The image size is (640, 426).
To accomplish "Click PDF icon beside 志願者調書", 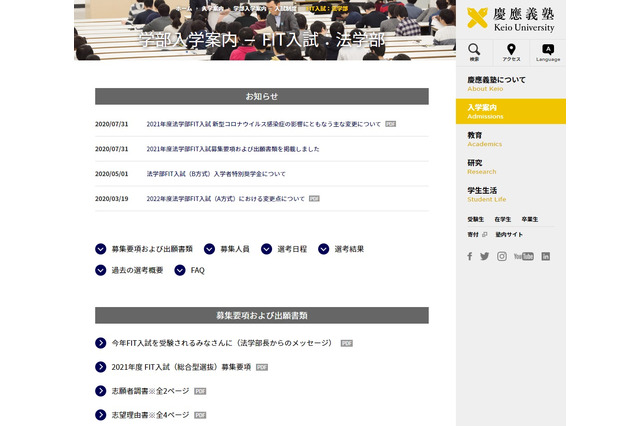I will click(200, 391).
